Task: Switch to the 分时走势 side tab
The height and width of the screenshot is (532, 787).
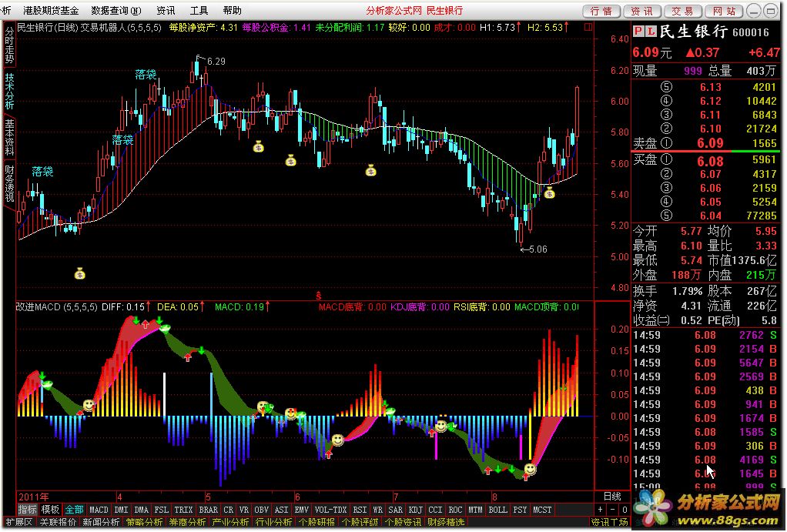Action: pos(9,44)
